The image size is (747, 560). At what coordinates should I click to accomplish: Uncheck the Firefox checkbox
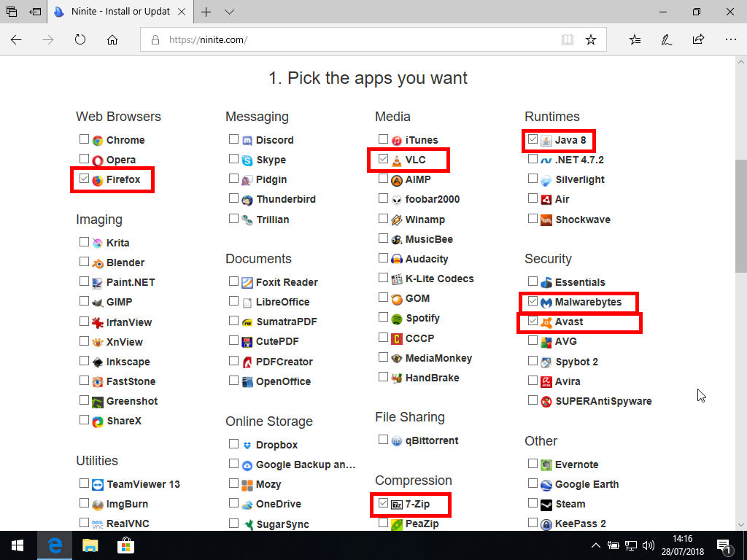tap(85, 179)
